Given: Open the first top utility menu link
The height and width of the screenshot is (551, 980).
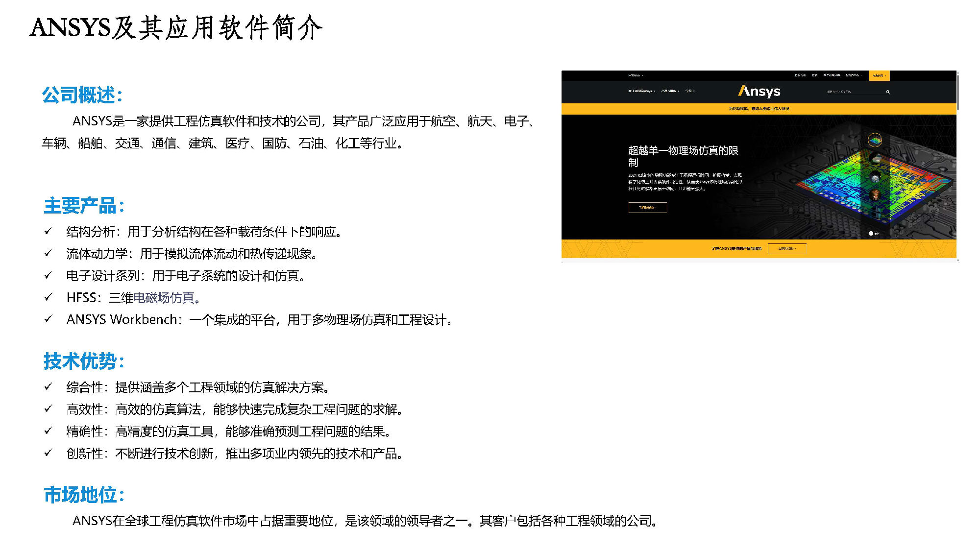Looking at the screenshot, I should click(x=800, y=75).
